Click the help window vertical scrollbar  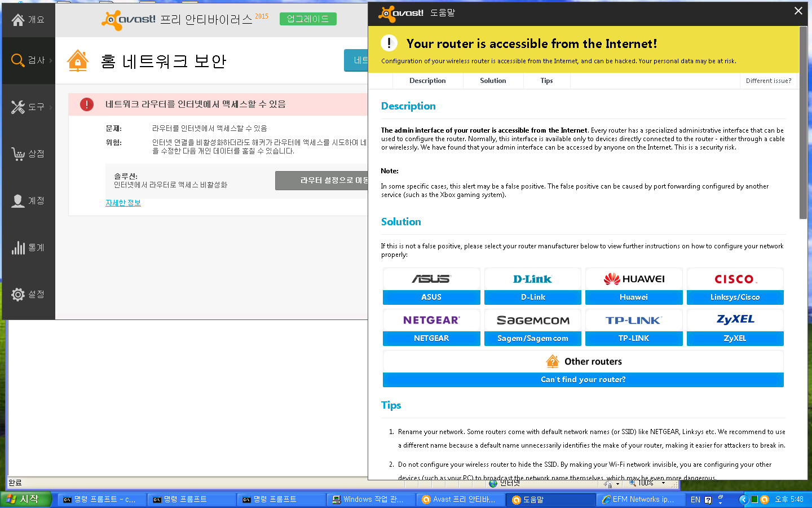click(803, 123)
